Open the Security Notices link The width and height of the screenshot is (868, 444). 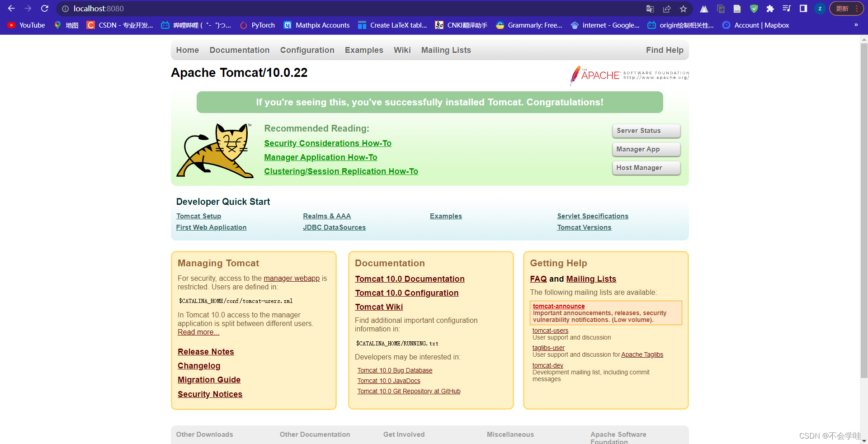[210, 394]
